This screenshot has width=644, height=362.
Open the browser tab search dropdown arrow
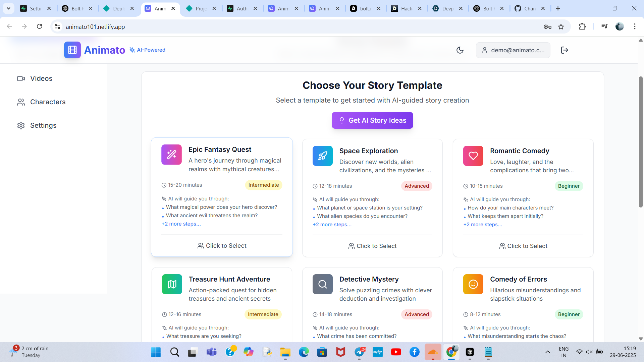pyautogui.click(x=8, y=8)
